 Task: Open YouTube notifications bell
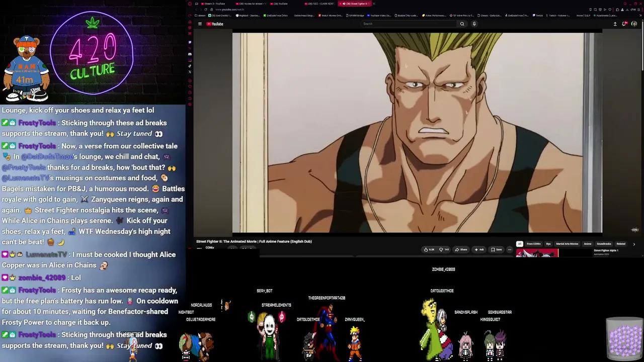pyautogui.click(x=624, y=24)
